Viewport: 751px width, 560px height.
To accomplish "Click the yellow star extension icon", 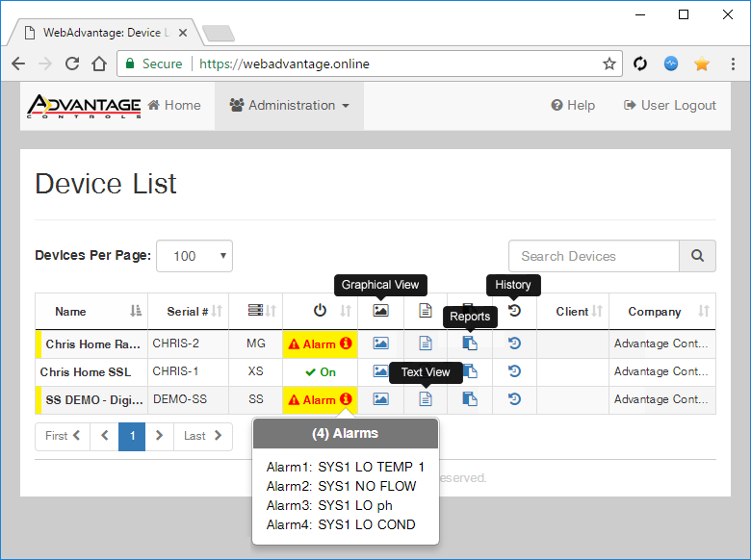I will pyautogui.click(x=702, y=64).
